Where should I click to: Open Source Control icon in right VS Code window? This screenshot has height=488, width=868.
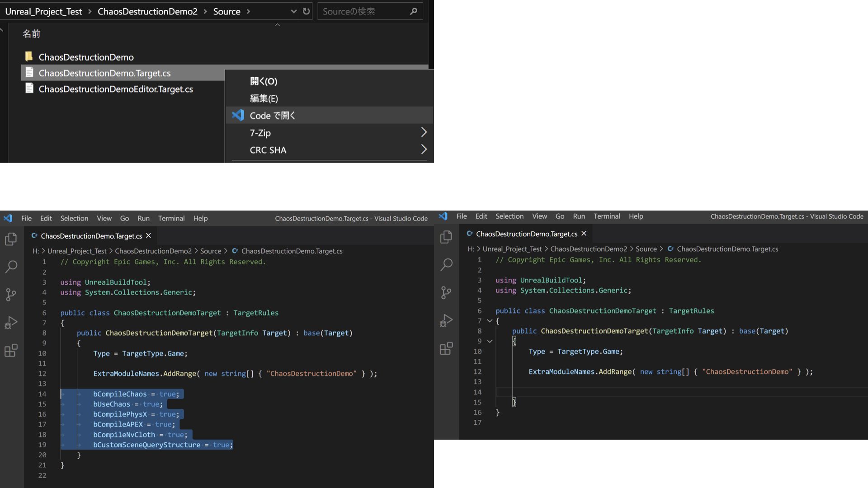446,293
